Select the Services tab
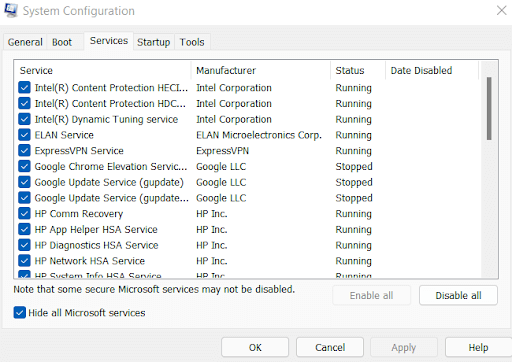The width and height of the screenshot is (512, 362). pos(109,41)
